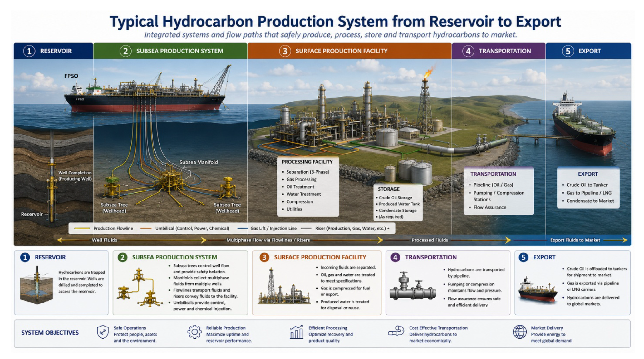Select the Surface Production Facility header tab
644x359 pixels.
(350, 51)
